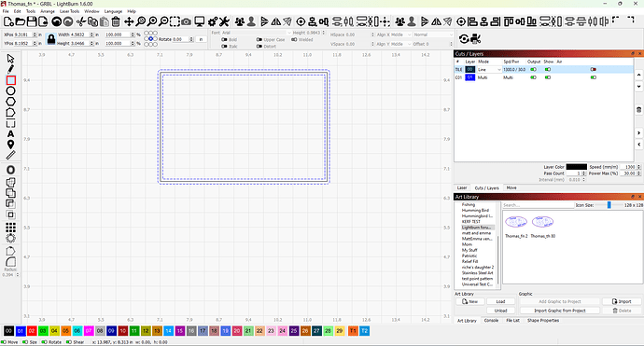The height and width of the screenshot is (346, 644).
Task: Open the Measure tool
Action: pyautogui.click(x=10, y=155)
